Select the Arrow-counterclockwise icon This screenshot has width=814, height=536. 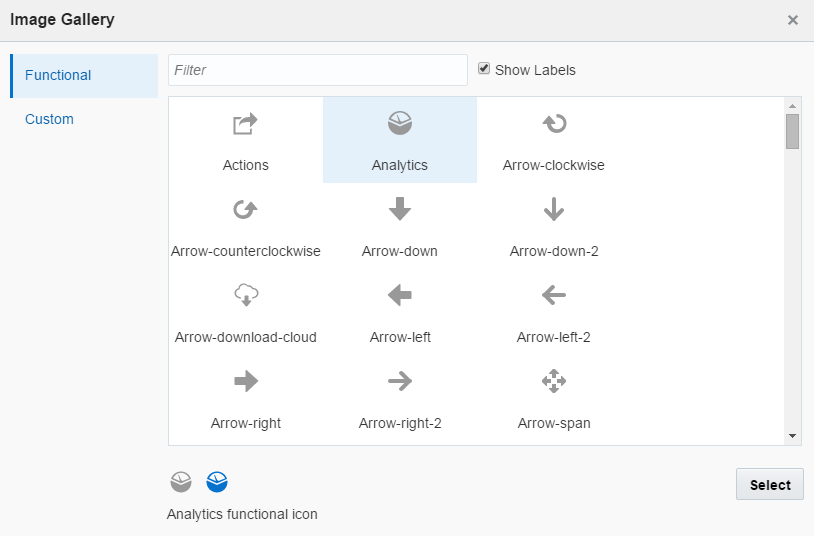(245, 210)
